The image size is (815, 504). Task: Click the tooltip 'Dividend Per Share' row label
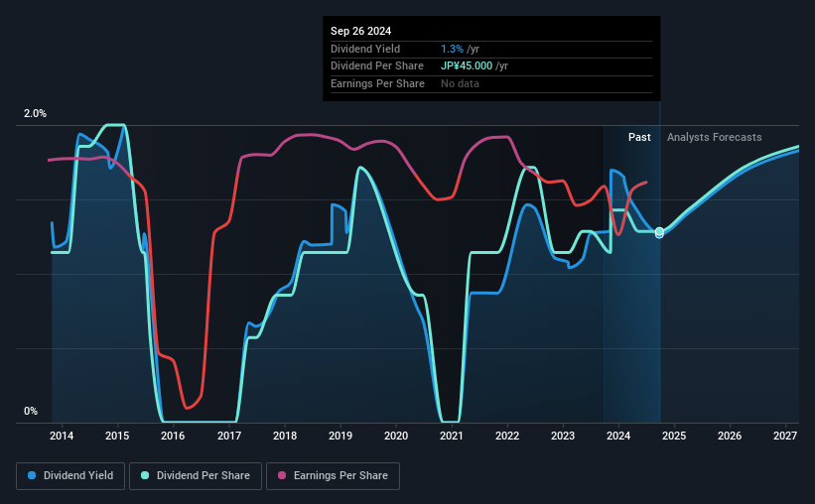(x=377, y=66)
